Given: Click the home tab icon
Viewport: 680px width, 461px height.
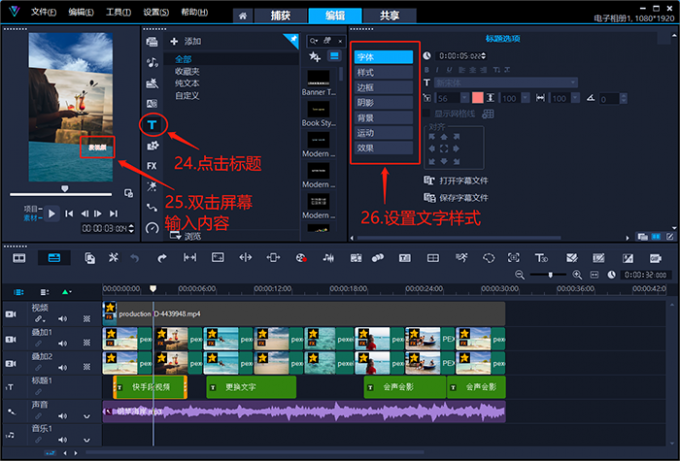Looking at the screenshot, I should (x=243, y=16).
